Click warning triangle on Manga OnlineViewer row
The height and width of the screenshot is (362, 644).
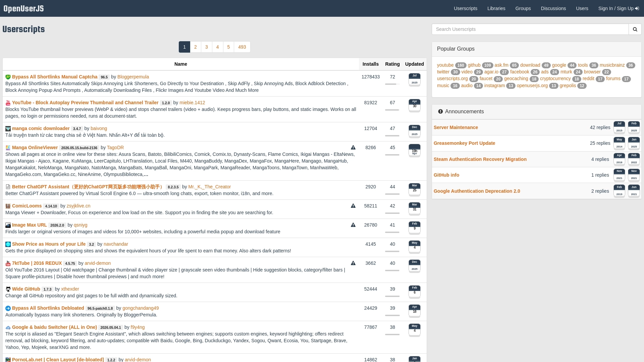click(x=353, y=147)
